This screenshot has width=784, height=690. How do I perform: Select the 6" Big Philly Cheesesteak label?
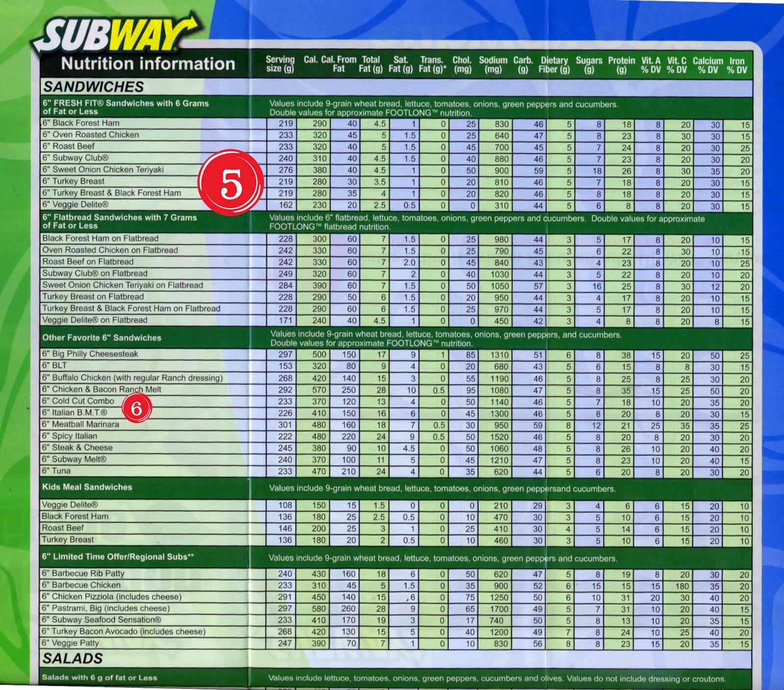pyautogui.click(x=90, y=354)
